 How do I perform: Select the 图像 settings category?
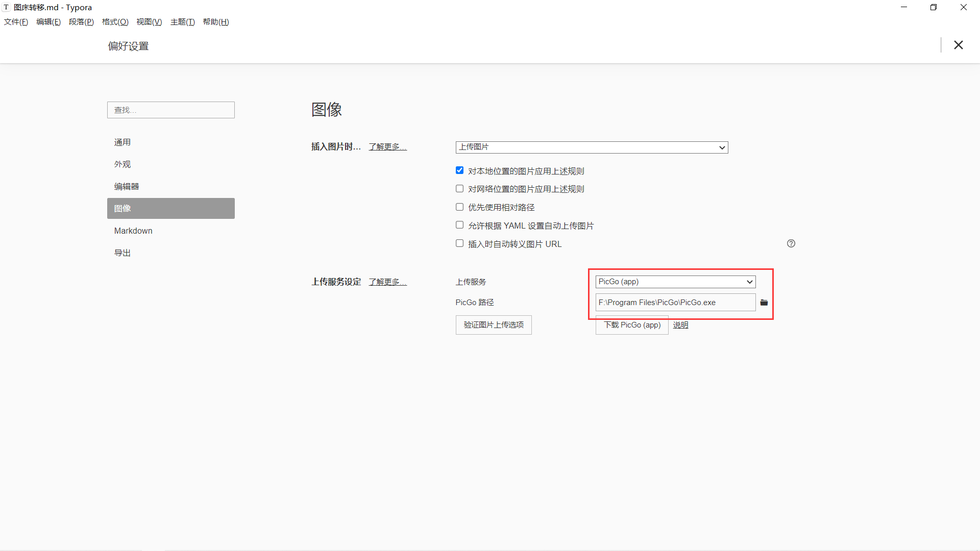tap(171, 208)
